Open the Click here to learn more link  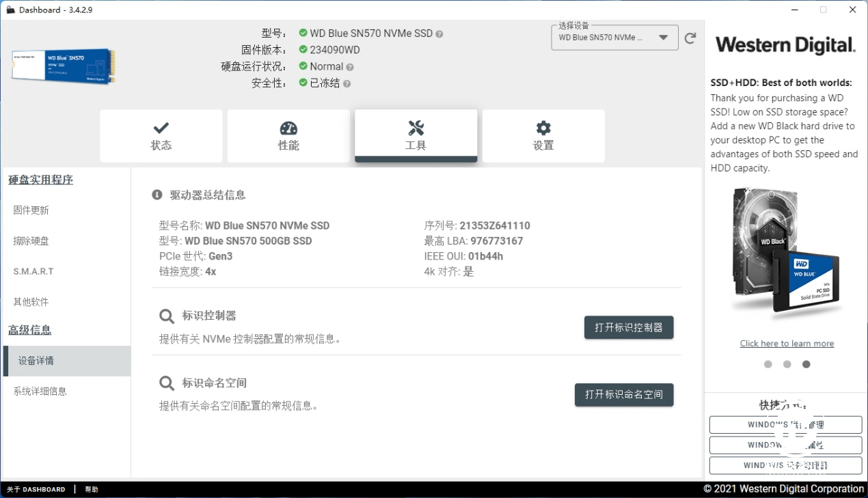[787, 343]
